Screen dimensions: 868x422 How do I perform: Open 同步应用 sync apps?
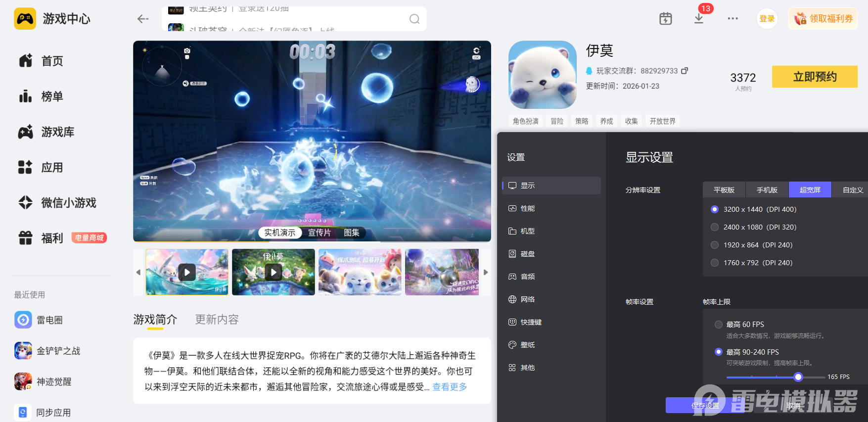(x=43, y=412)
